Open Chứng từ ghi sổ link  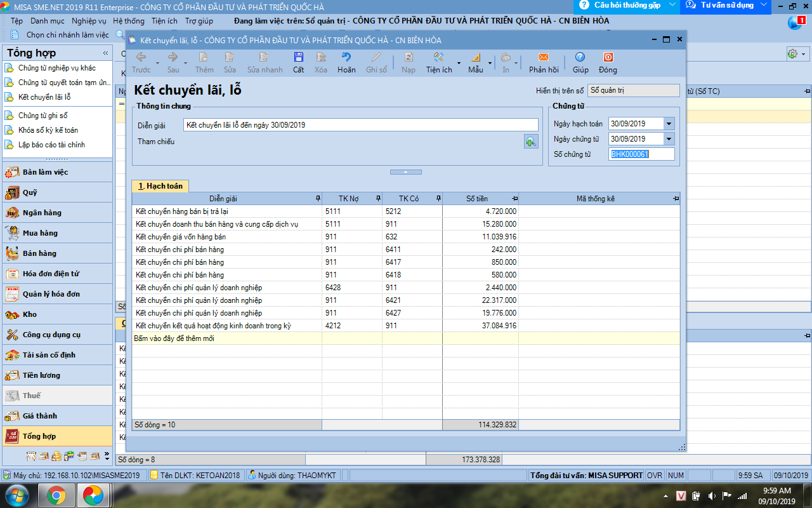coord(43,116)
